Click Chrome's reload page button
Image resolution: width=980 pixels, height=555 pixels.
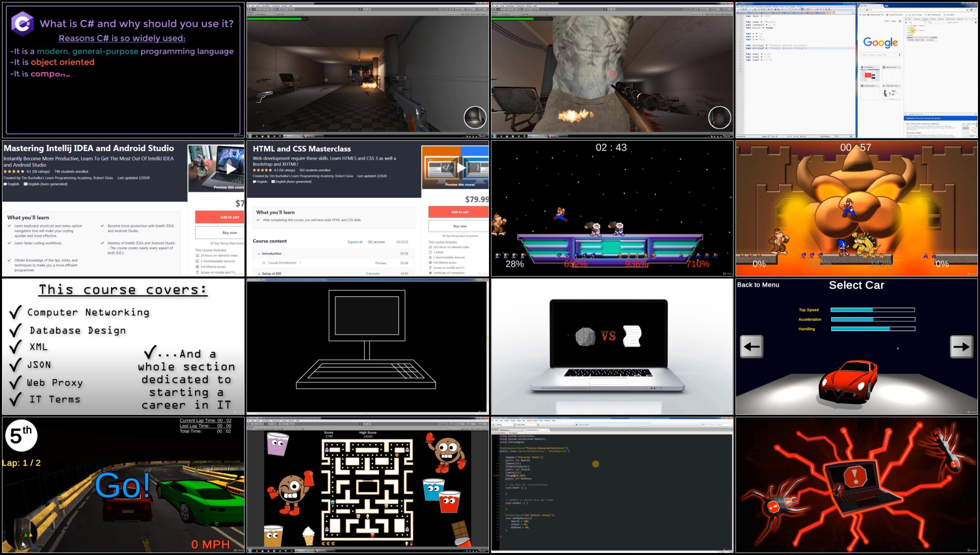(x=867, y=10)
